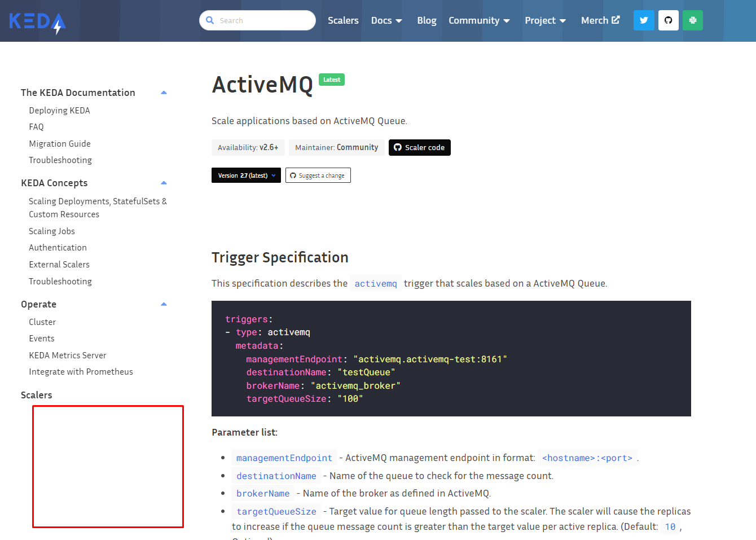Click the GitHub icon on Suggest a change

click(293, 175)
